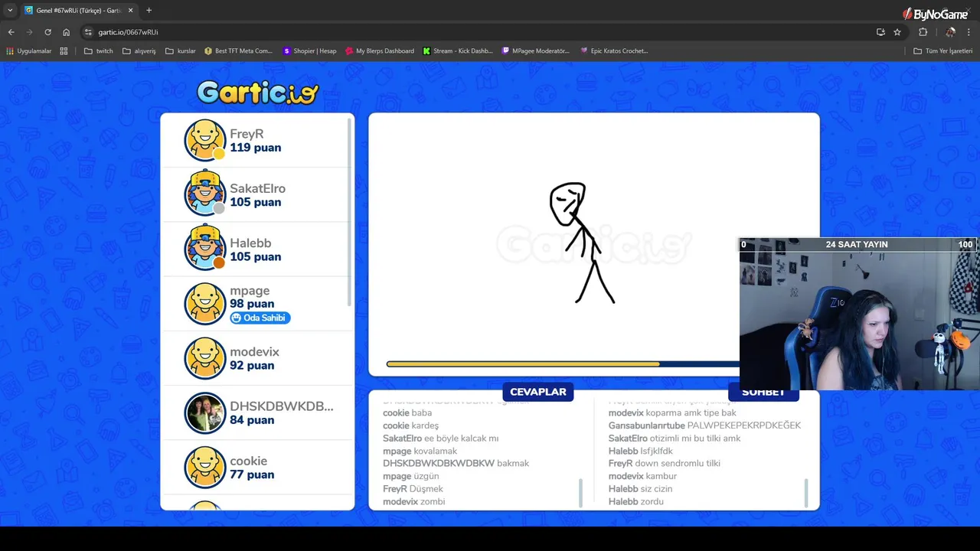Open the SOHBET chat tab

pos(763,393)
